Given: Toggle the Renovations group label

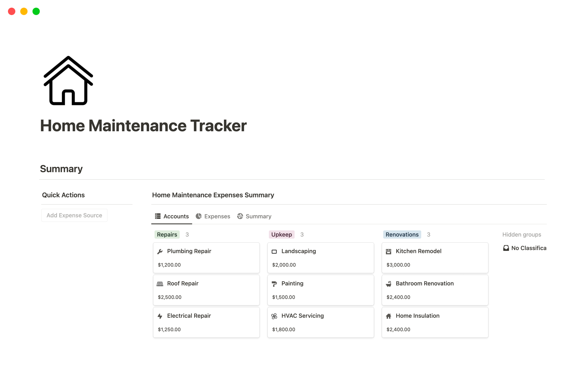Looking at the screenshot, I should tap(402, 234).
